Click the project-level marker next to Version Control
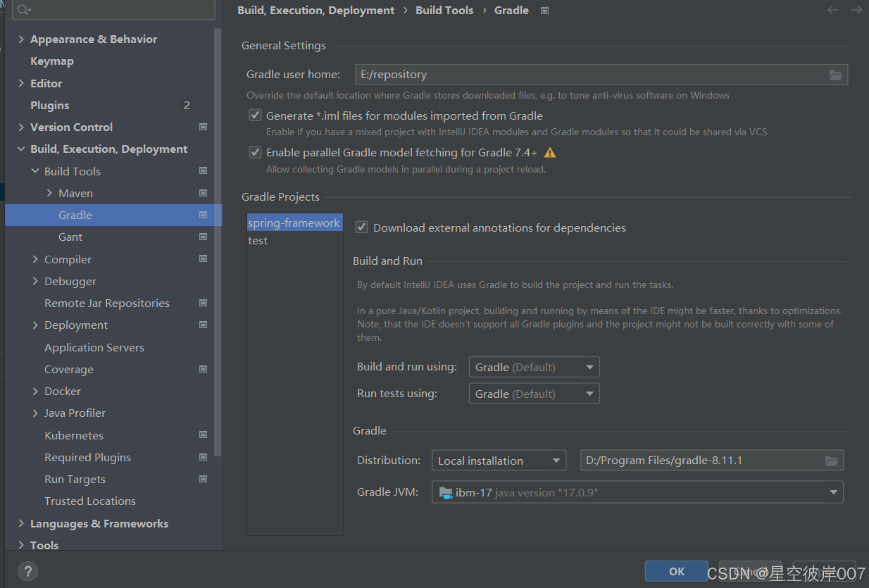869x588 pixels. point(204,127)
